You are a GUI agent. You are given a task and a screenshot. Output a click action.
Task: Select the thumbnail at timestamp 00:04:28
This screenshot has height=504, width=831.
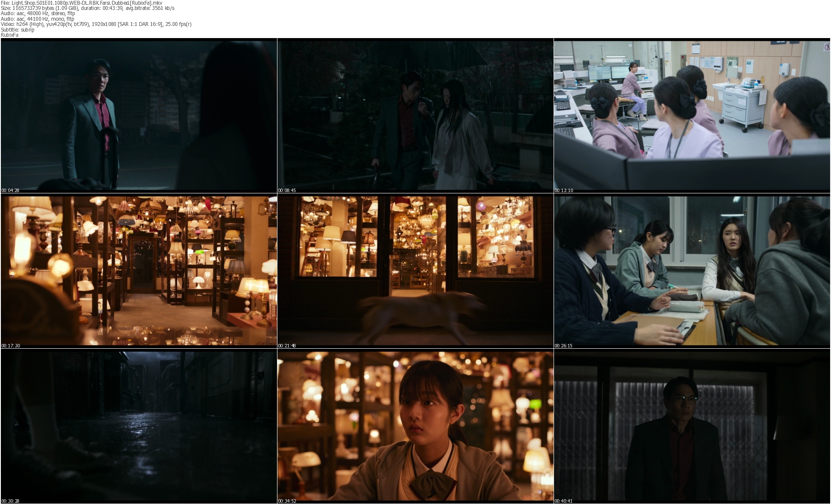click(x=139, y=116)
